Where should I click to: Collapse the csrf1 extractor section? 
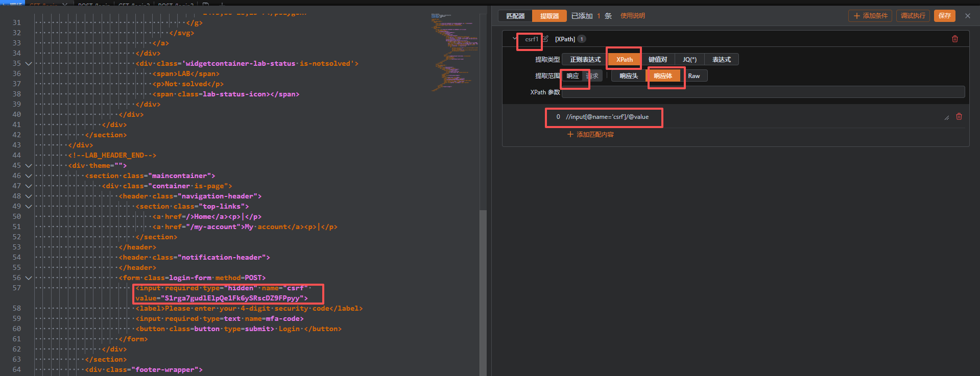pyautogui.click(x=514, y=39)
